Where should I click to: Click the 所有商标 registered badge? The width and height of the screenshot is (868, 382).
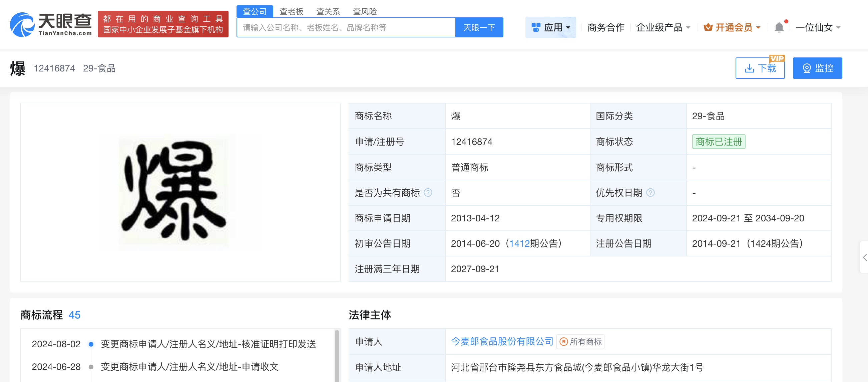tap(580, 342)
